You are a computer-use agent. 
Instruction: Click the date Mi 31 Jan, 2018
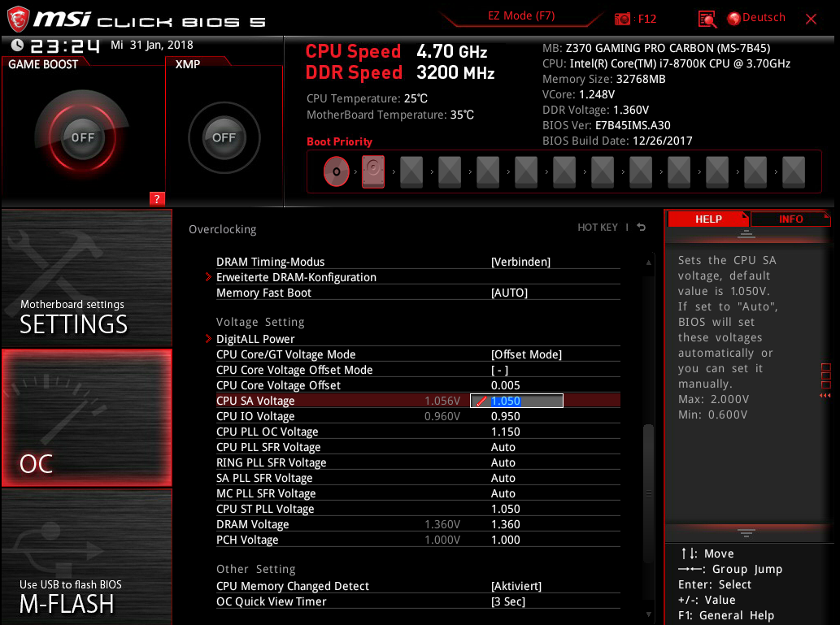[151, 45]
